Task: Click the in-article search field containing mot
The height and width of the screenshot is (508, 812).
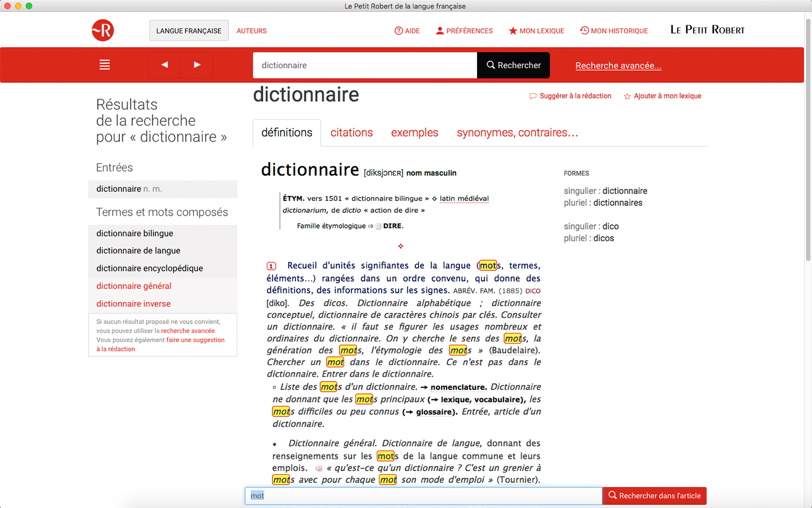Action: (423, 496)
